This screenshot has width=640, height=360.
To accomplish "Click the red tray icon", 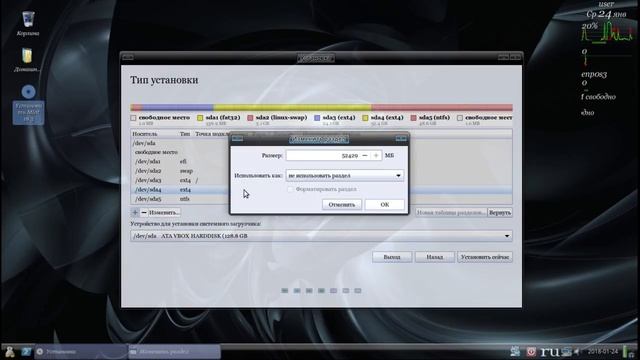I will [531, 351].
